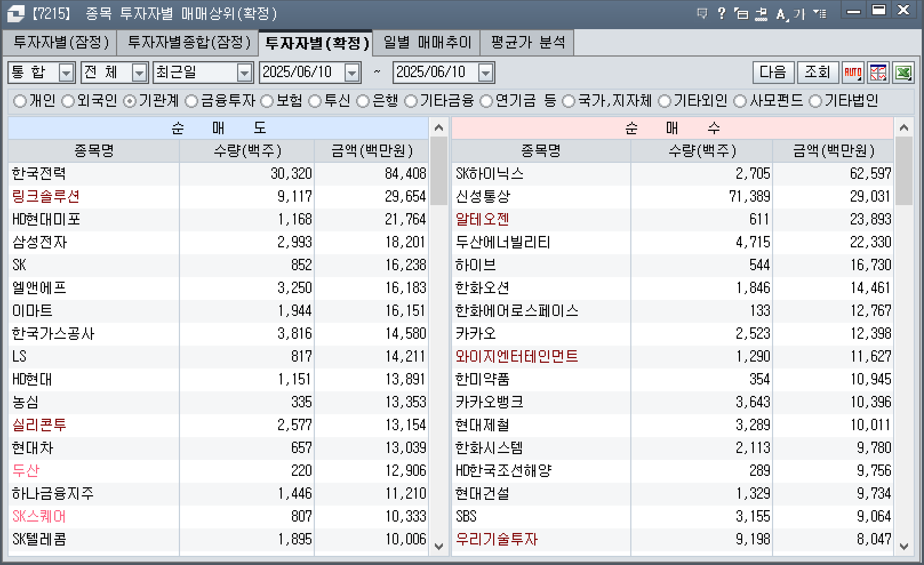
Task: Click the window logo icon before [7215]
Action: (x=15, y=13)
